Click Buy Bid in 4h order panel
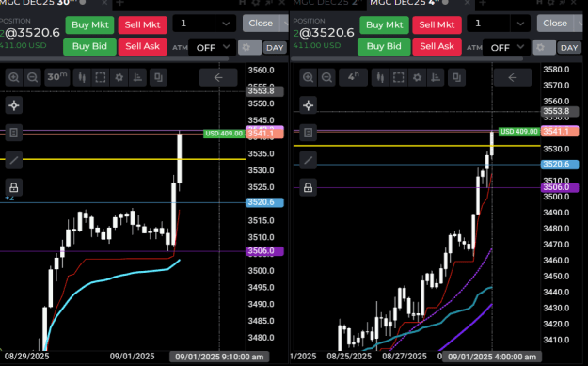The width and height of the screenshot is (588, 366). tap(384, 46)
